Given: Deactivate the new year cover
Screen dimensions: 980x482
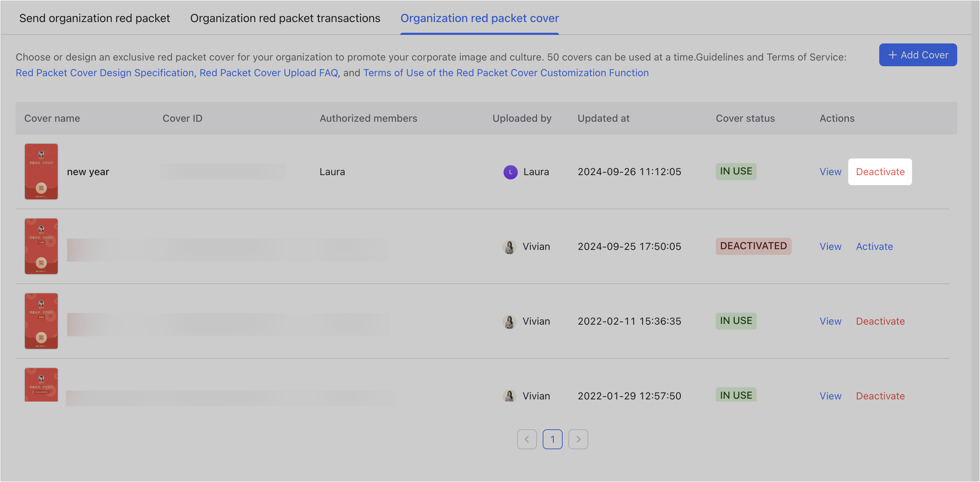Looking at the screenshot, I should (x=880, y=172).
